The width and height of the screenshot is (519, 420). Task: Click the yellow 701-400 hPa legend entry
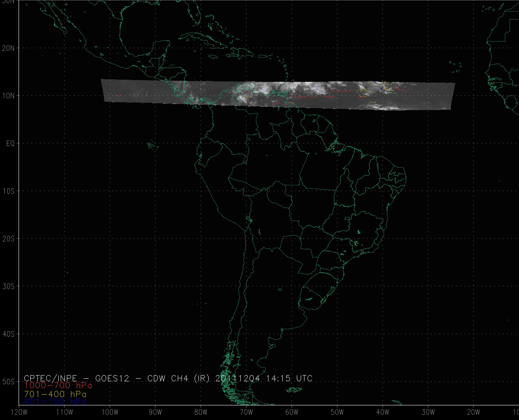55,394
